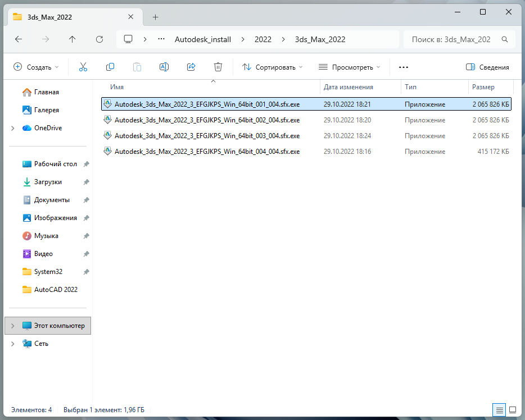Image resolution: width=525 pixels, height=420 pixels.
Task: Click the Share icon in toolbar
Action: click(191, 67)
